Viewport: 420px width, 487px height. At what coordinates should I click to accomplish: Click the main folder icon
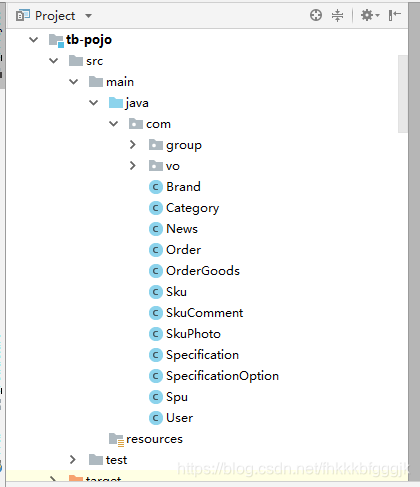point(96,82)
